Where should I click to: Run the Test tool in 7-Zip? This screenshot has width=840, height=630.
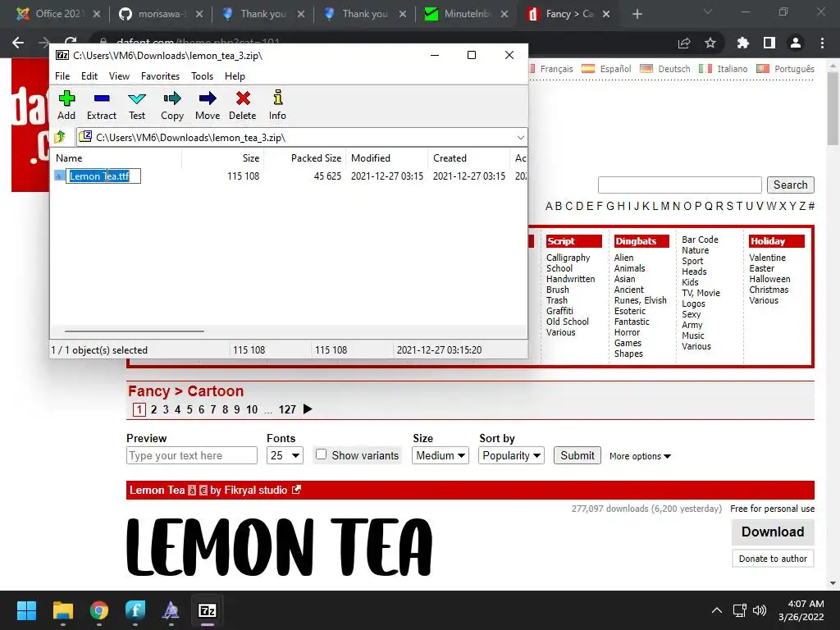(x=137, y=98)
